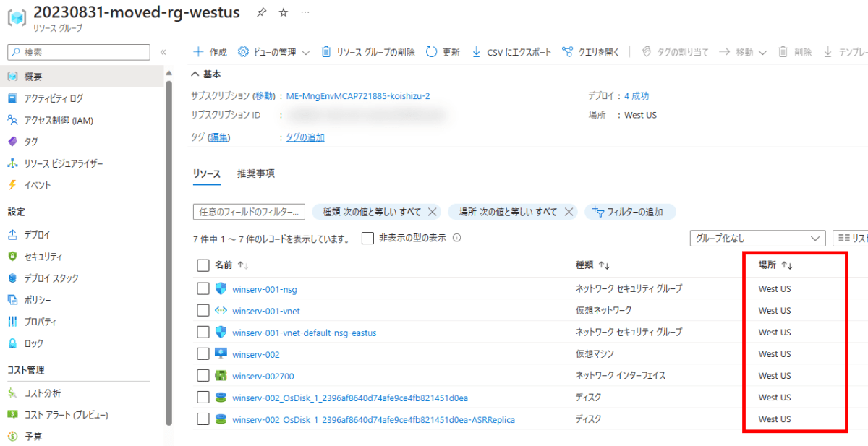Open the more options ellipsis in title
Image resolution: width=868 pixels, height=446 pixels.
click(x=305, y=13)
